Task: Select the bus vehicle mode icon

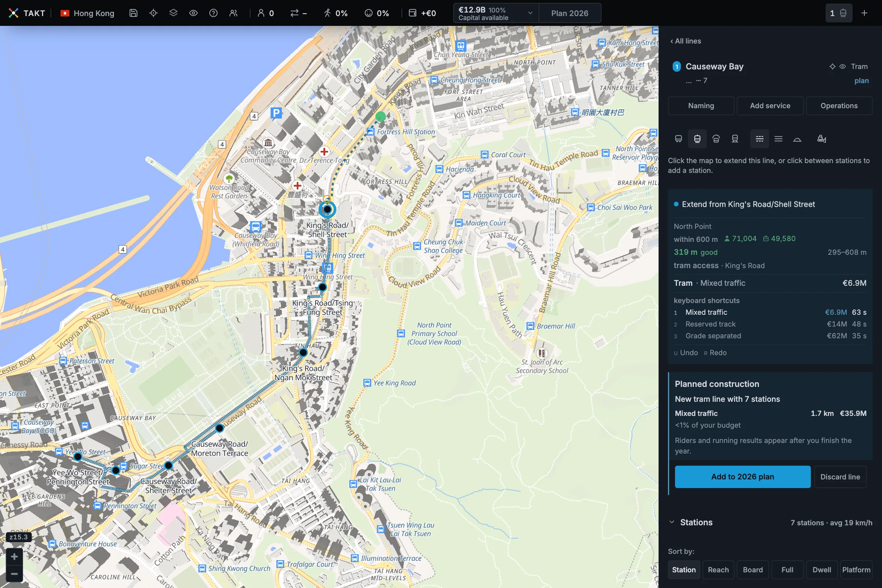Action: coord(679,139)
